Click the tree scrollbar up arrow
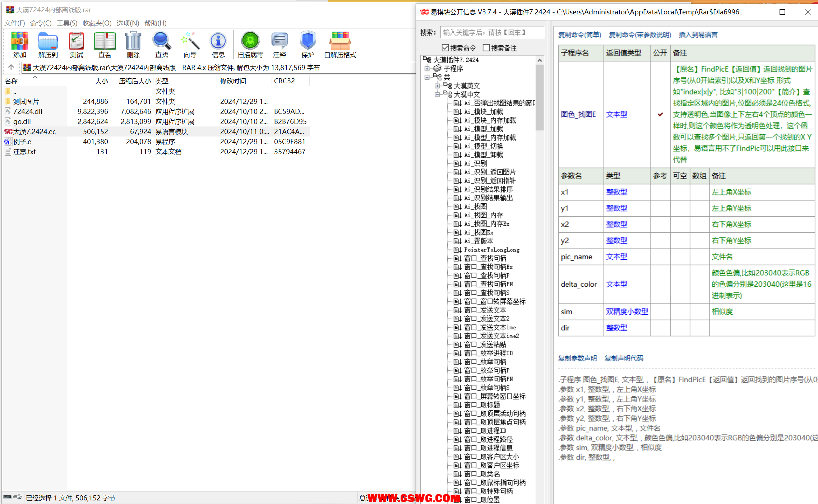The height and width of the screenshot is (504, 818). click(x=539, y=60)
